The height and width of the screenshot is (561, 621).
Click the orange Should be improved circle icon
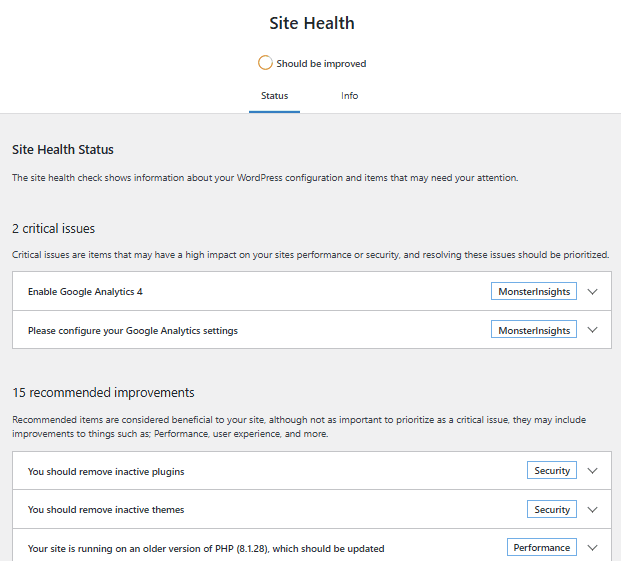tap(265, 63)
